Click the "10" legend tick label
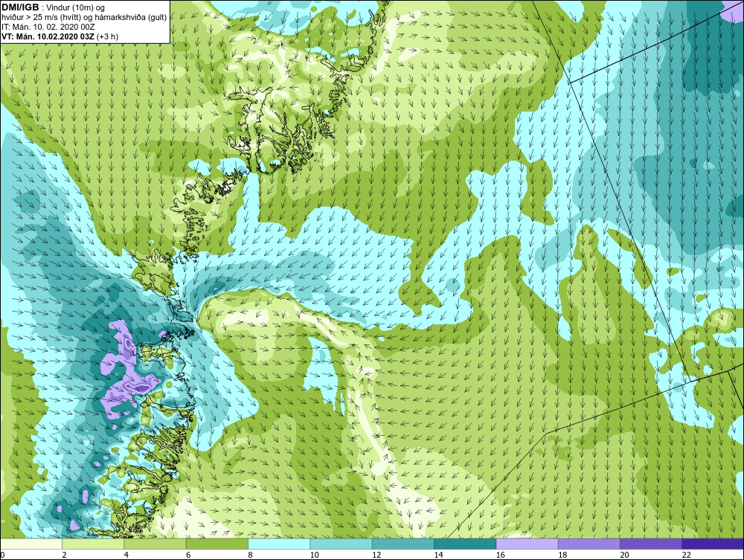Screen dimensions: 744x560 point(315,555)
